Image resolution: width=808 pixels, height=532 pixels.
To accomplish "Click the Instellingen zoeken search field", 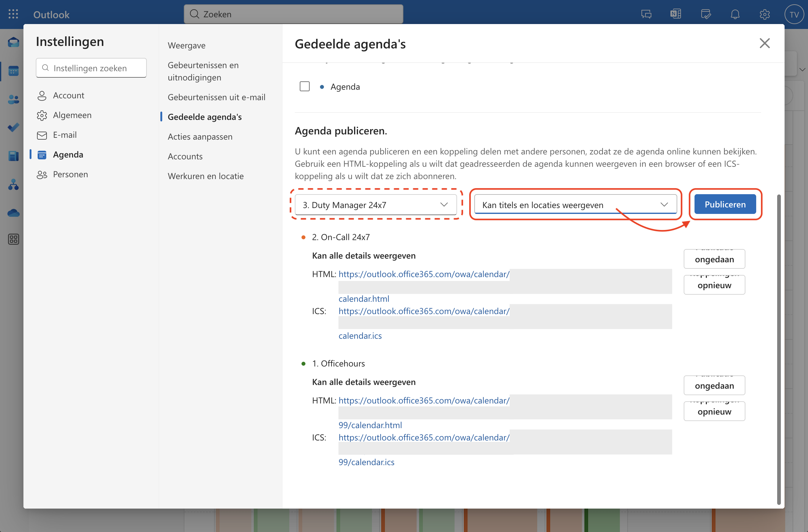I will click(x=91, y=68).
